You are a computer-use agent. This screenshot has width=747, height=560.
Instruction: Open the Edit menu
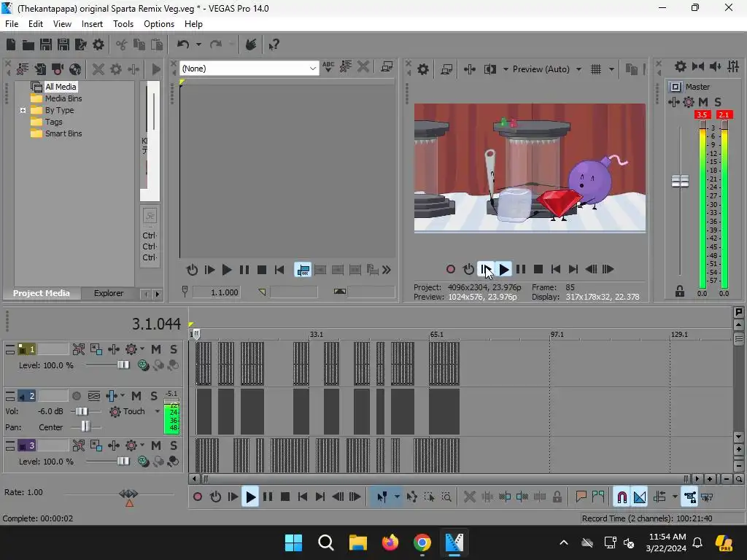coord(36,24)
